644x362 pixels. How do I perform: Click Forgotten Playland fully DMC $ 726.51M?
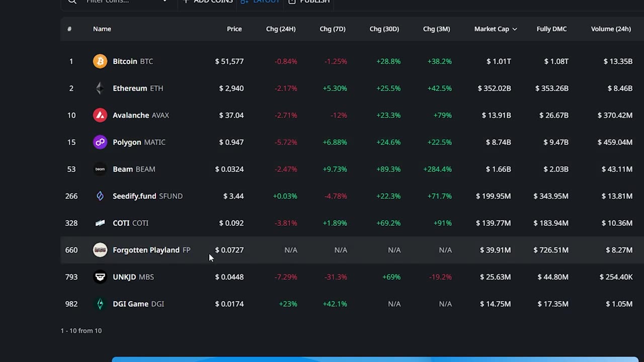click(x=551, y=250)
